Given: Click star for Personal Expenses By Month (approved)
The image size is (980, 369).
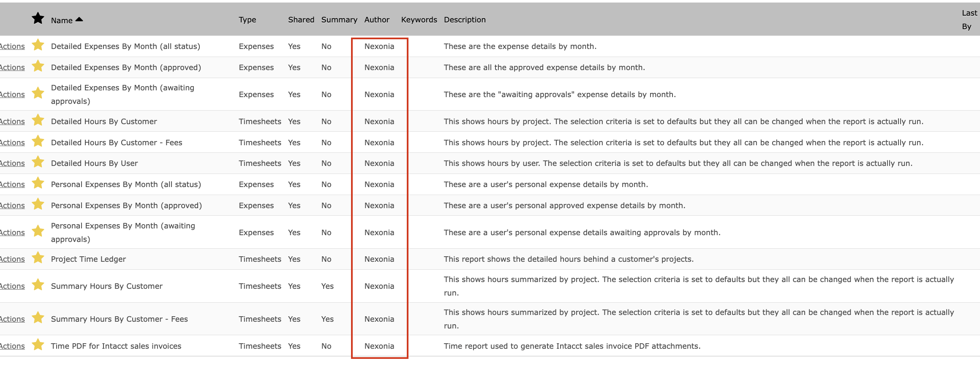Looking at the screenshot, I should (x=38, y=204).
